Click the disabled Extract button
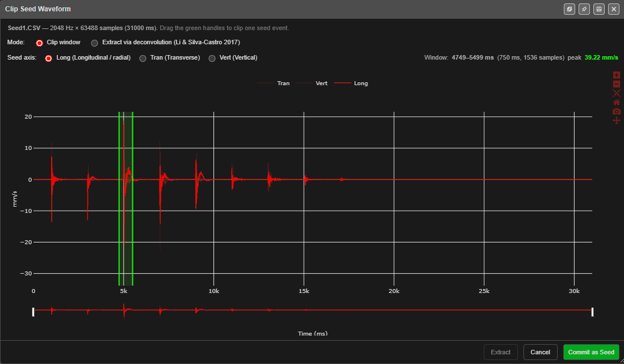The height and width of the screenshot is (364, 624). coord(500,352)
